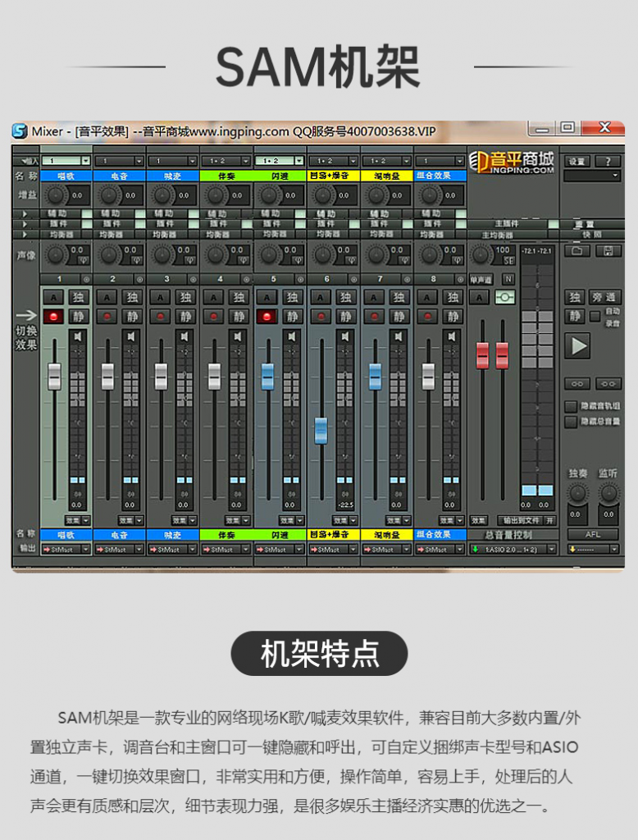Open channel 1 效果 effects button
This screenshot has height=840, width=638.
[x=72, y=520]
